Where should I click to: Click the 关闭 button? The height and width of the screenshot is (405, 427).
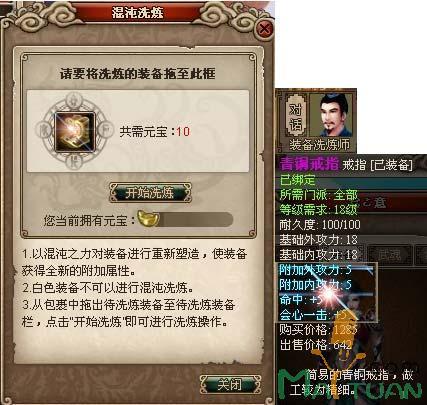pyautogui.click(x=230, y=384)
